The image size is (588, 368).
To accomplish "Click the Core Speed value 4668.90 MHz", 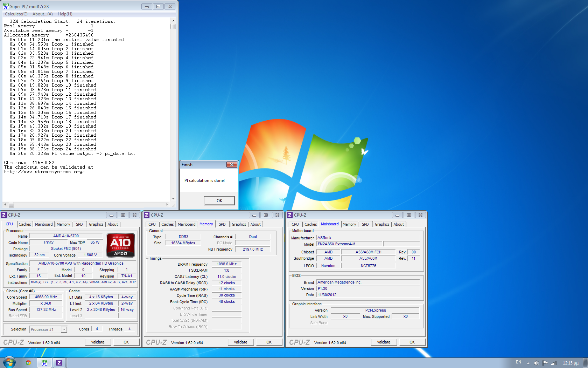I will pos(46,297).
